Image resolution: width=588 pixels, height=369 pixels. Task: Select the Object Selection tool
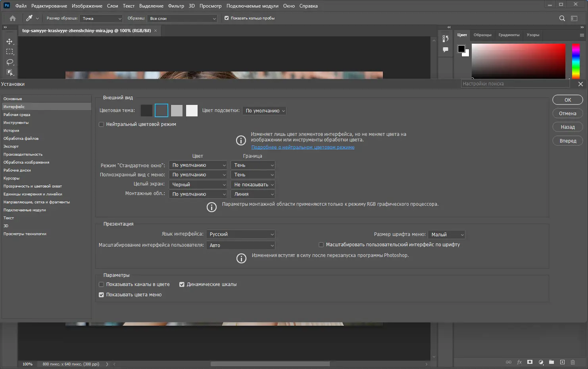tap(10, 72)
